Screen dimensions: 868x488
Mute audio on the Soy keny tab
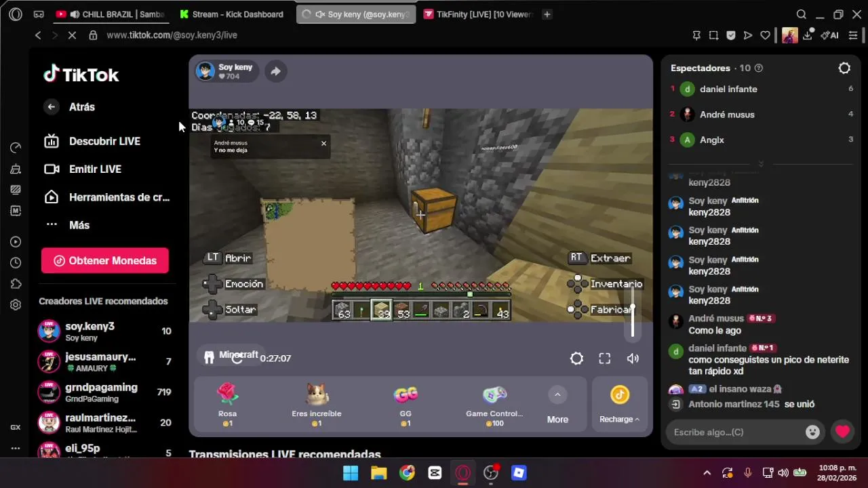320,14
